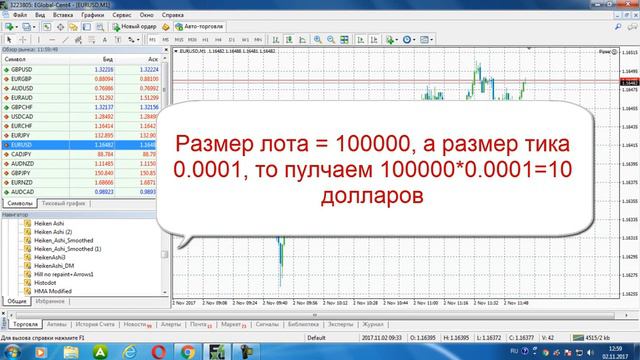Select the H4 timeframe
Screen dimensions: 640x360
218,40
